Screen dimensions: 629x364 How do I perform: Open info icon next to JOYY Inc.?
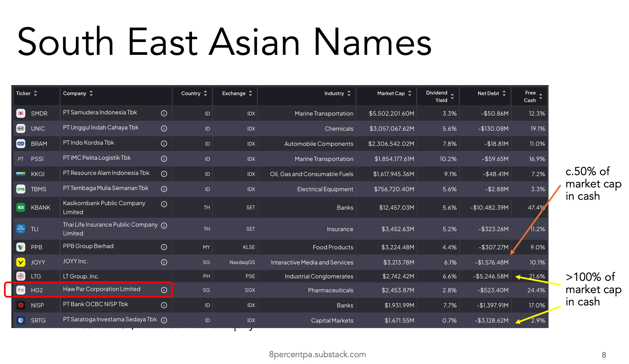(x=164, y=262)
